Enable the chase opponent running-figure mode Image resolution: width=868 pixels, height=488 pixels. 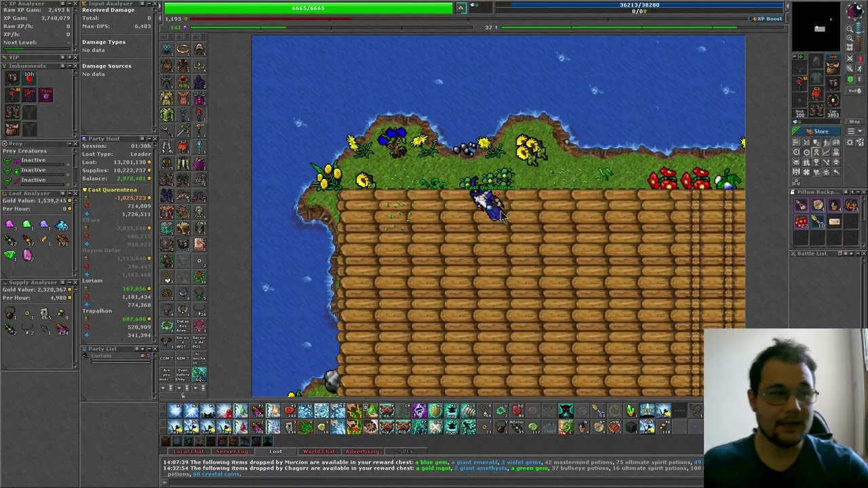tap(861, 70)
